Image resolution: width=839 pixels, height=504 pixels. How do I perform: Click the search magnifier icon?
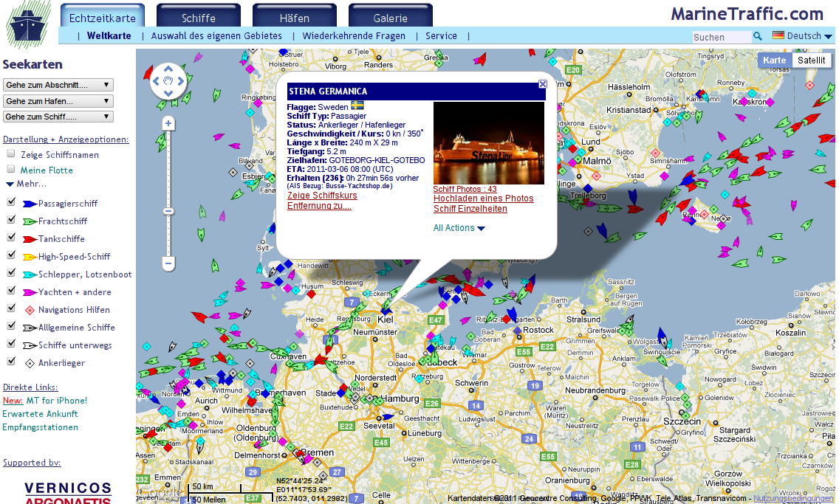click(x=758, y=36)
